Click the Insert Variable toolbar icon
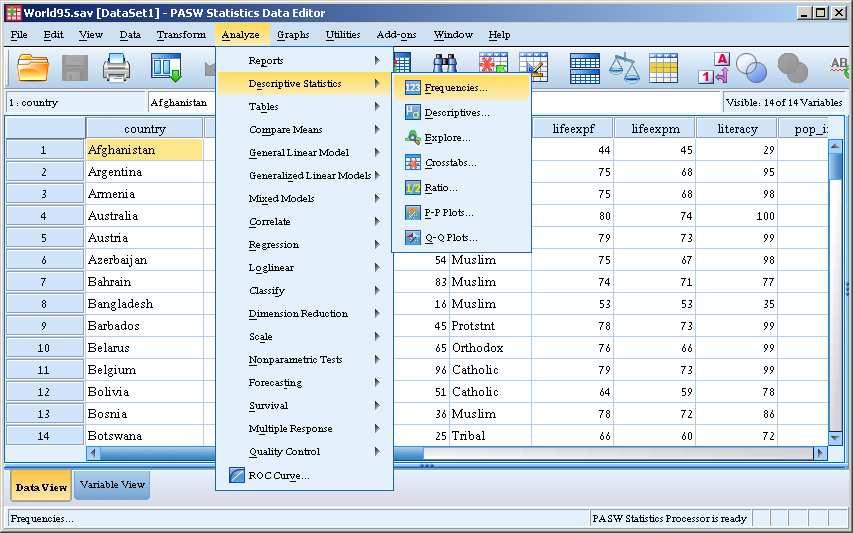 click(533, 66)
